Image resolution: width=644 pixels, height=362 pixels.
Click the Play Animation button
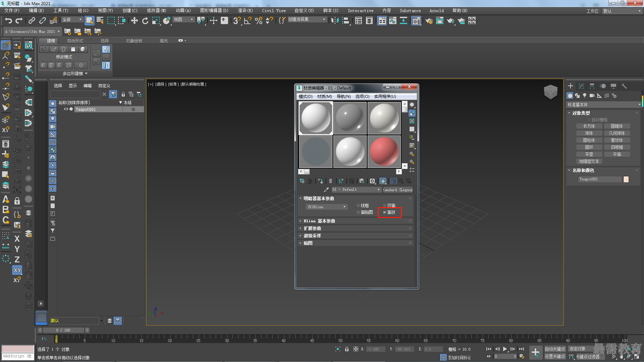click(505, 349)
